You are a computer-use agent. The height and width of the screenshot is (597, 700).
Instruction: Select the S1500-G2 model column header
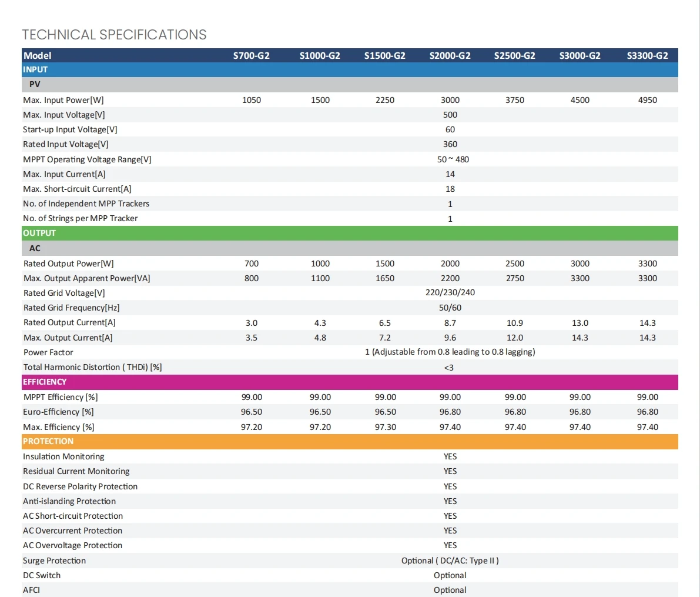(385, 55)
